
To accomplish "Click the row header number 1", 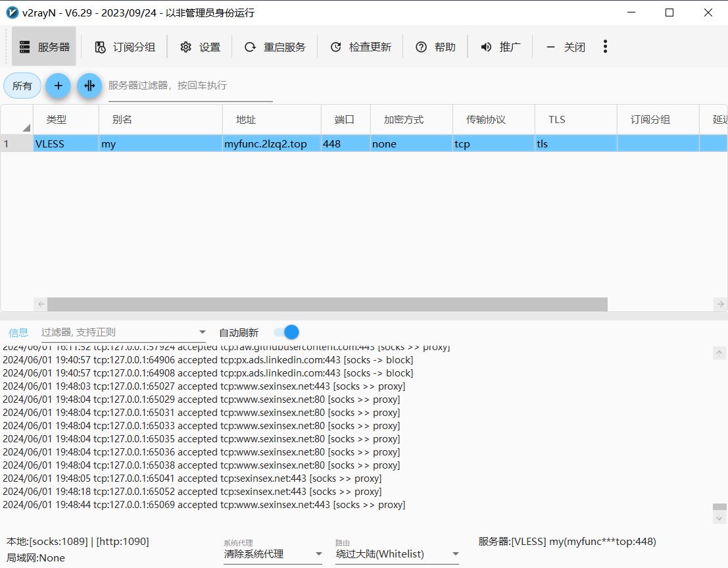I will [16, 143].
